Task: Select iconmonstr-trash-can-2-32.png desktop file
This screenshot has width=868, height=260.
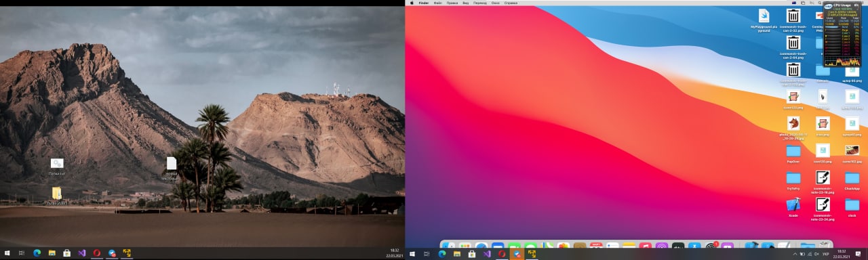Action: 793,20
